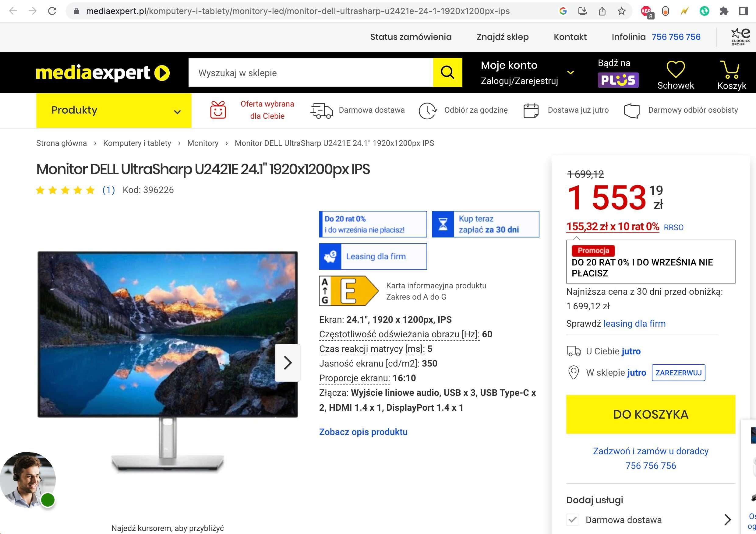Expand the Produkty category menu

114,110
